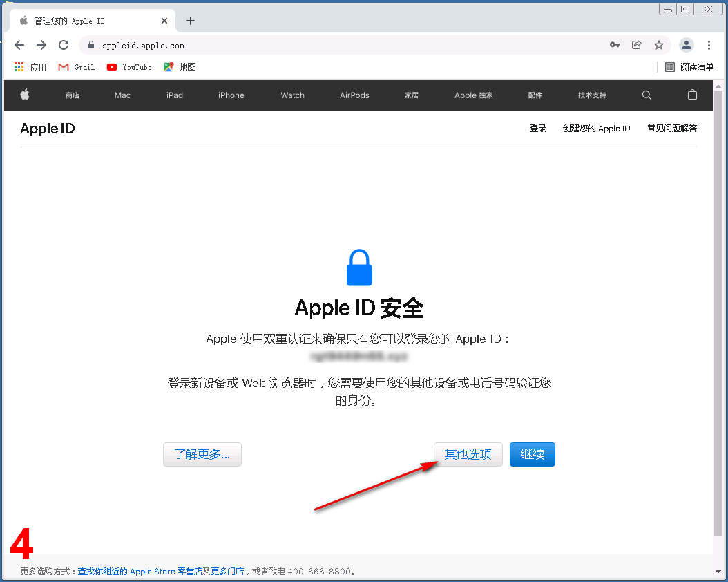The image size is (728, 582).
Task: Open the Gmail bookmark
Action: click(77, 67)
